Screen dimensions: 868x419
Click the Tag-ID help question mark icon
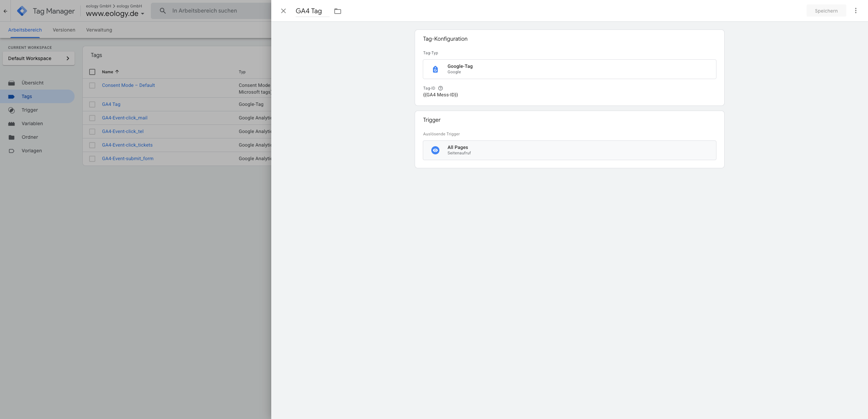pos(440,88)
